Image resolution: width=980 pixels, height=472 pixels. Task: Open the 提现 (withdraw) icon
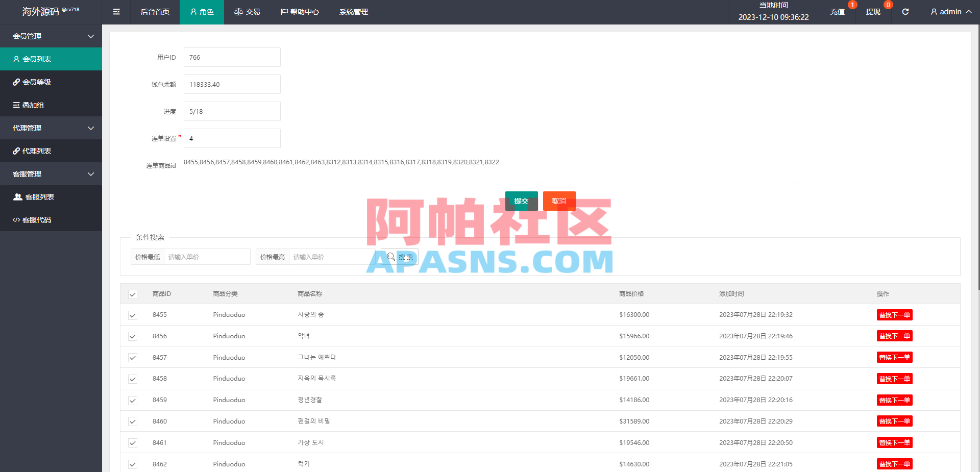click(x=873, y=12)
